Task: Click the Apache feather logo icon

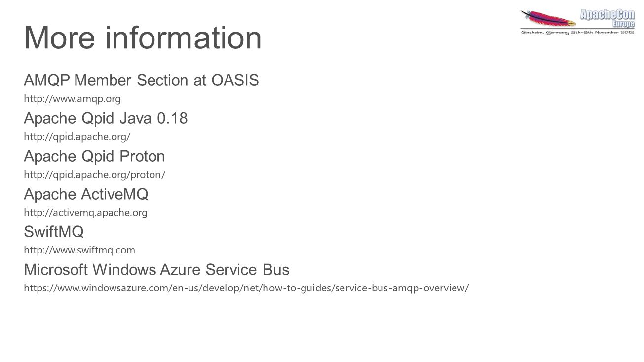Action: tap(548, 18)
